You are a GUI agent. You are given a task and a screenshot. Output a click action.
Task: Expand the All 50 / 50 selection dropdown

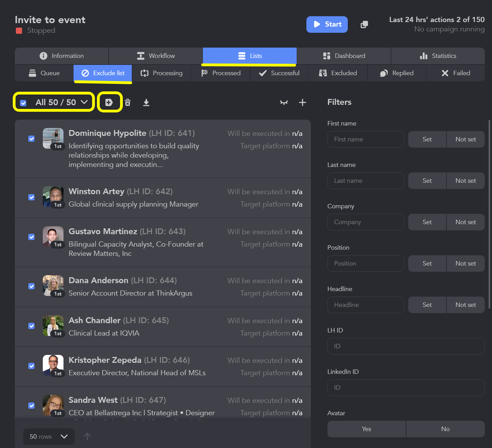click(x=84, y=102)
